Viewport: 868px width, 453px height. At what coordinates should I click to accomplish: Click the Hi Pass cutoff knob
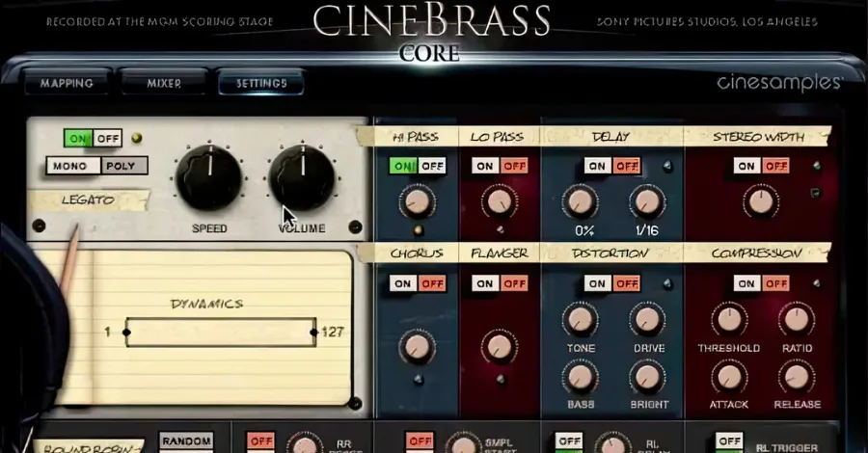pos(417,201)
